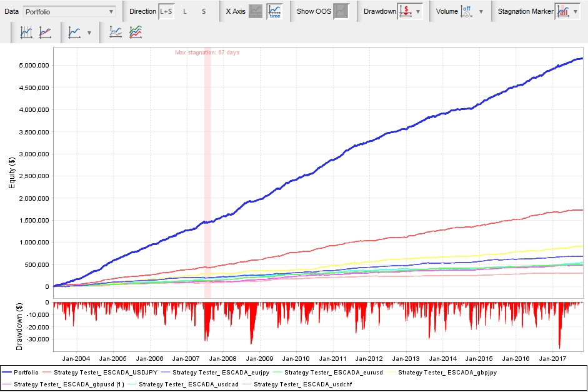The height and width of the screenshot is (392, 588).
Task: Switch direction to Short only (S)
Action: 204,11
